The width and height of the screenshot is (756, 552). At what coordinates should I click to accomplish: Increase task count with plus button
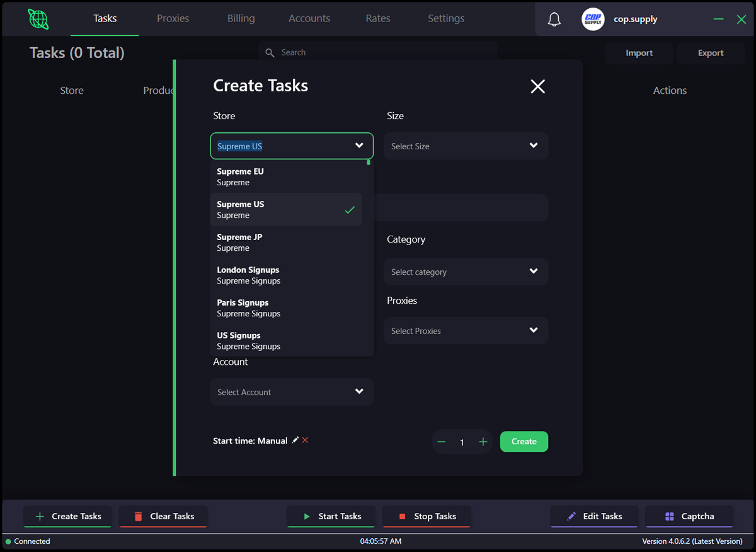pos(483,442)
